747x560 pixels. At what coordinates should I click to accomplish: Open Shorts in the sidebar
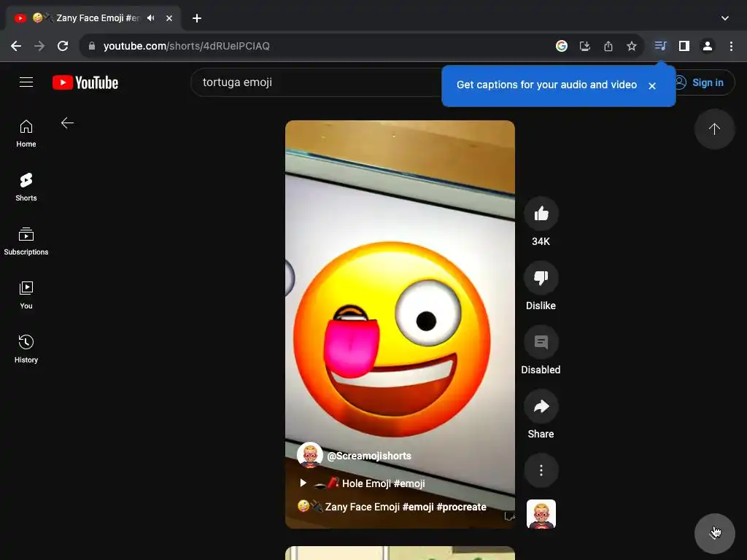(26, 187)
